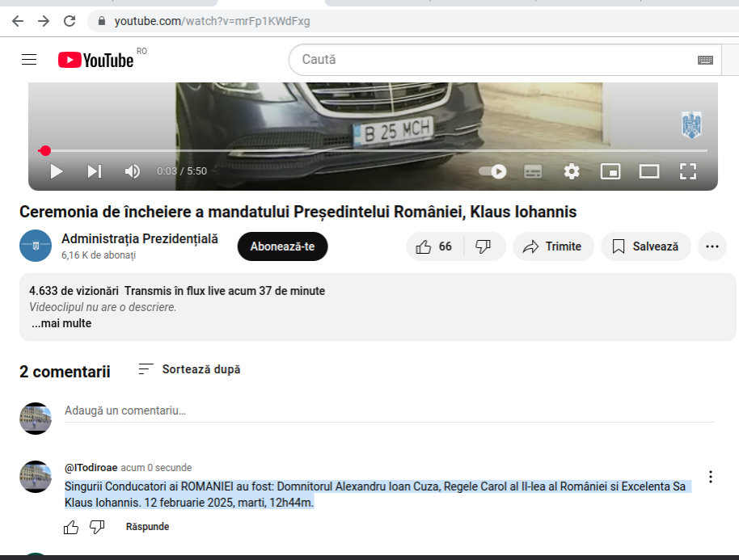Toggle the autoplay switch
The height and width of the screenshot is (560, 739).
coord(492,171)
